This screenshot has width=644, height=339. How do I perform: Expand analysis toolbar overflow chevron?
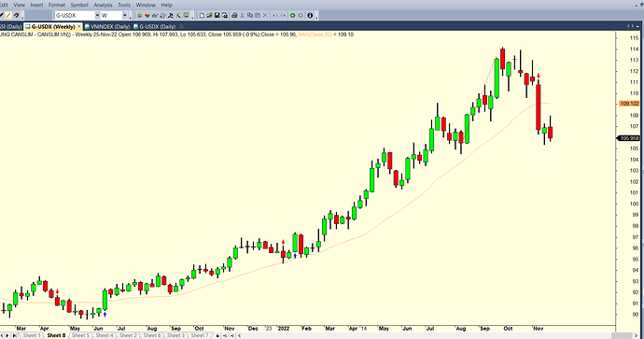pyautogui.click(x=192, y=18)
